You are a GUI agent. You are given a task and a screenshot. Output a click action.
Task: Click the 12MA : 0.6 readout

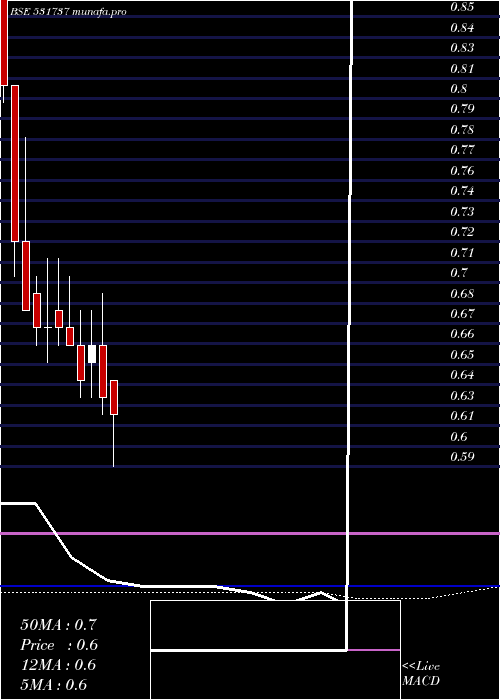[58, 665]
